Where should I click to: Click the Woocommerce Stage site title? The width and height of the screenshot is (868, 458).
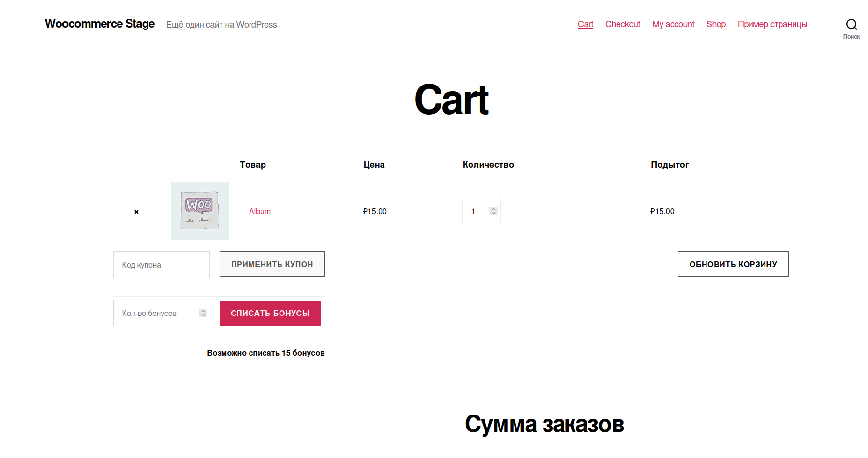coord(100,24)
